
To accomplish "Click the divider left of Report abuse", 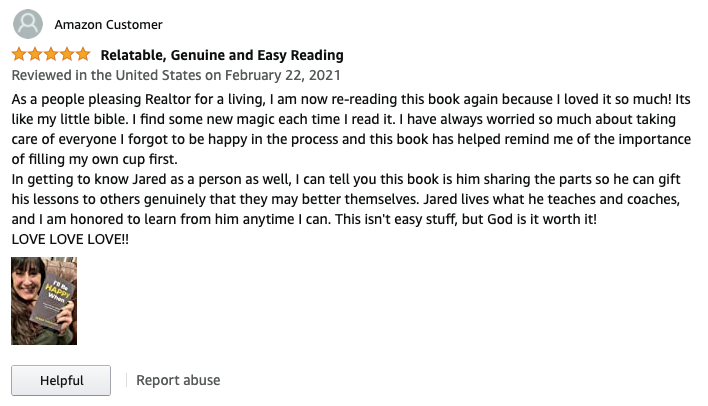I will [126, 380].
